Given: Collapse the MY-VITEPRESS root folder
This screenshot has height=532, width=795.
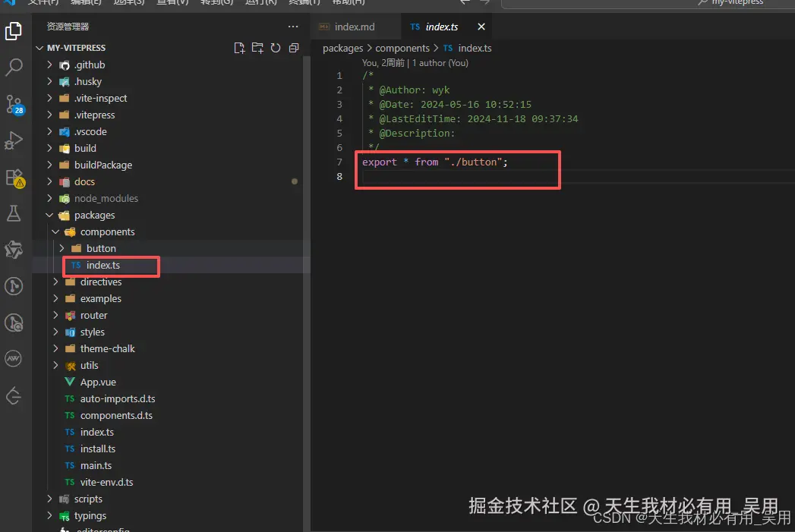Looking at the screenshot, I should [x=39, y=47].
